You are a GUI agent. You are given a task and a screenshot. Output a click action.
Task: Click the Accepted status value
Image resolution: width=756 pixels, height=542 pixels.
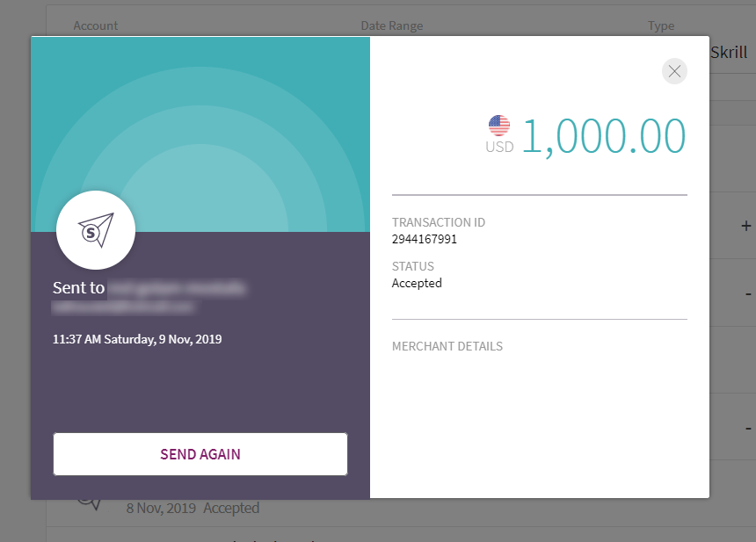coord(417,283)
